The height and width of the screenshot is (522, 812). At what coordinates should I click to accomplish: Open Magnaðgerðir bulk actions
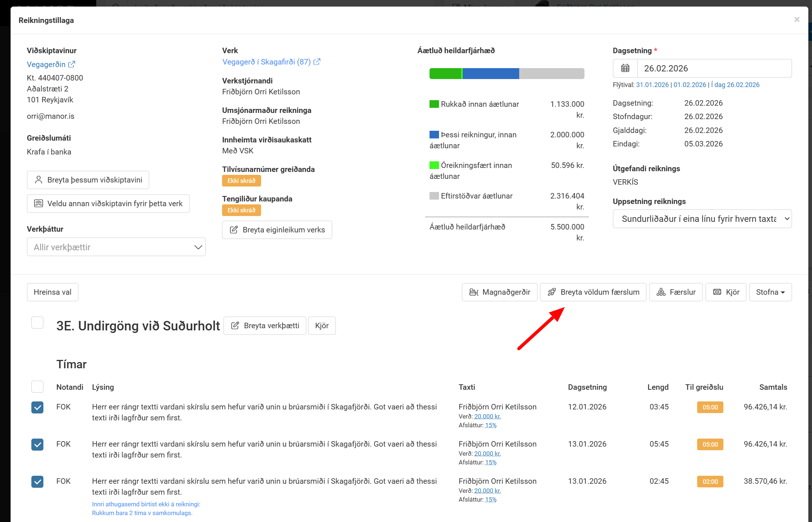coord(499,292)
